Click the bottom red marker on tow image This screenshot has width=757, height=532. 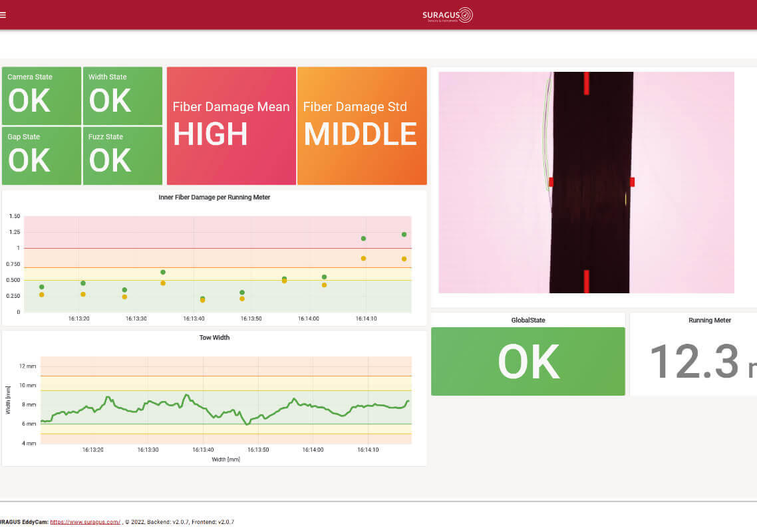click(587, 281)
